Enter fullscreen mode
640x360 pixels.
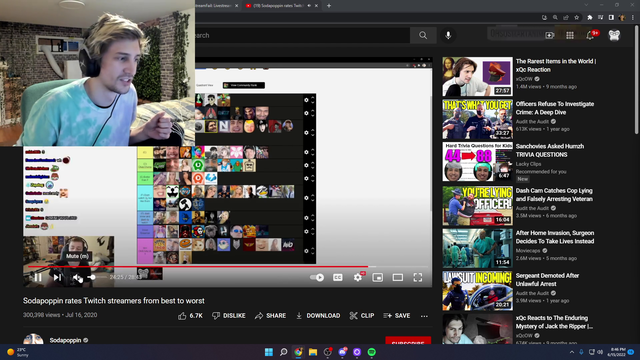pos(418,278)
